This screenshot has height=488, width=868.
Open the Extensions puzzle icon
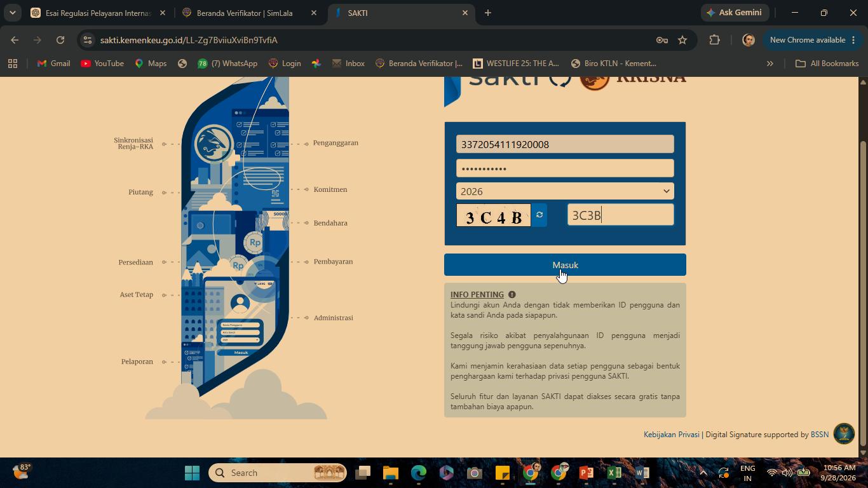tap(714, 40)
